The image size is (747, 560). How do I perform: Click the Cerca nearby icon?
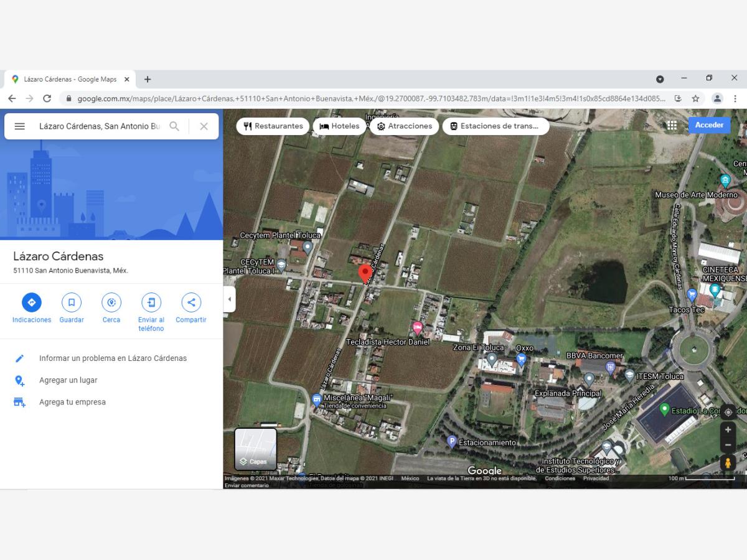(x=111, y=302)
